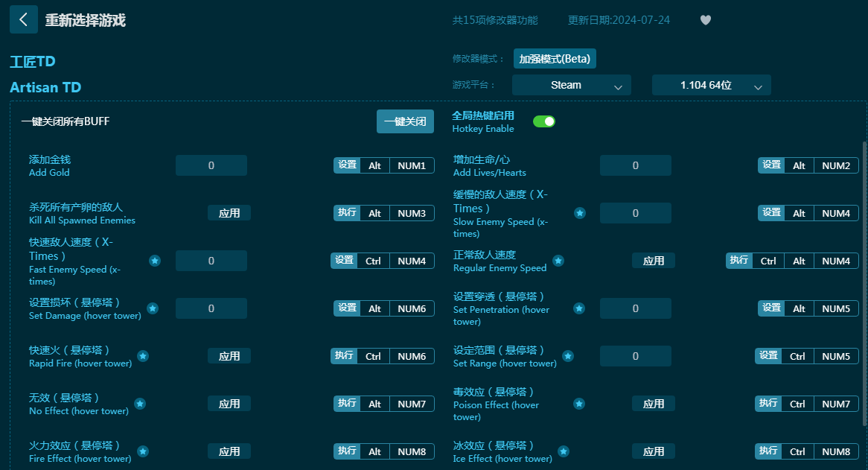Click the 一键关闭所有BUFF label
This screenshot has height=470, width=868.
click(66, 121)
